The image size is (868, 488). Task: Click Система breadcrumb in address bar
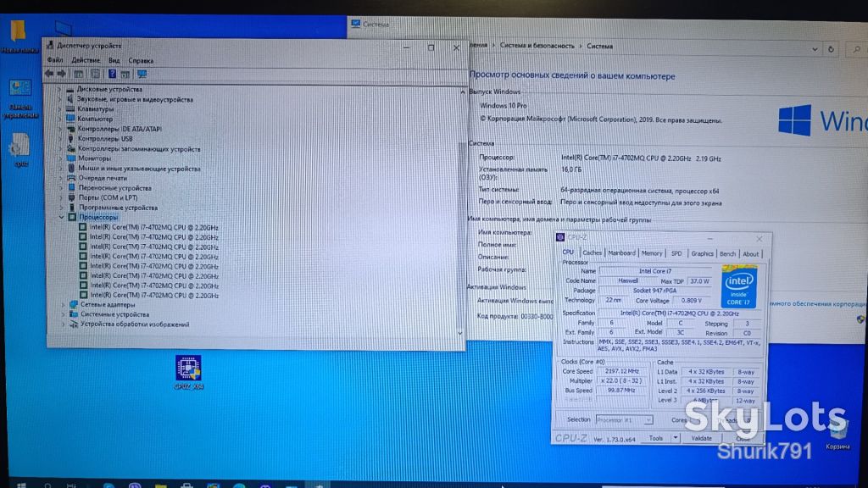(599, 47)
